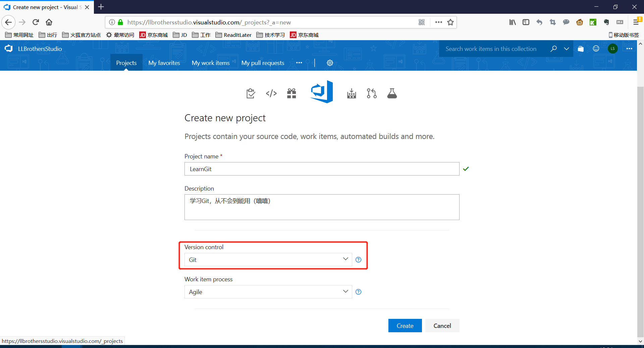Viewport: 644px width, 348px height.
Task: Click help icon beside Work item process
Action: pos(358,292)
